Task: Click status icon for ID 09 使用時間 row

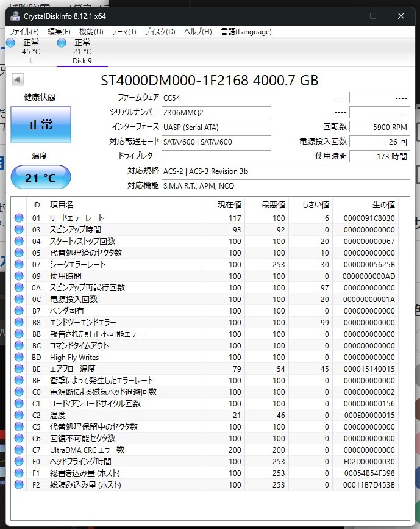Action: pos(19,276)
